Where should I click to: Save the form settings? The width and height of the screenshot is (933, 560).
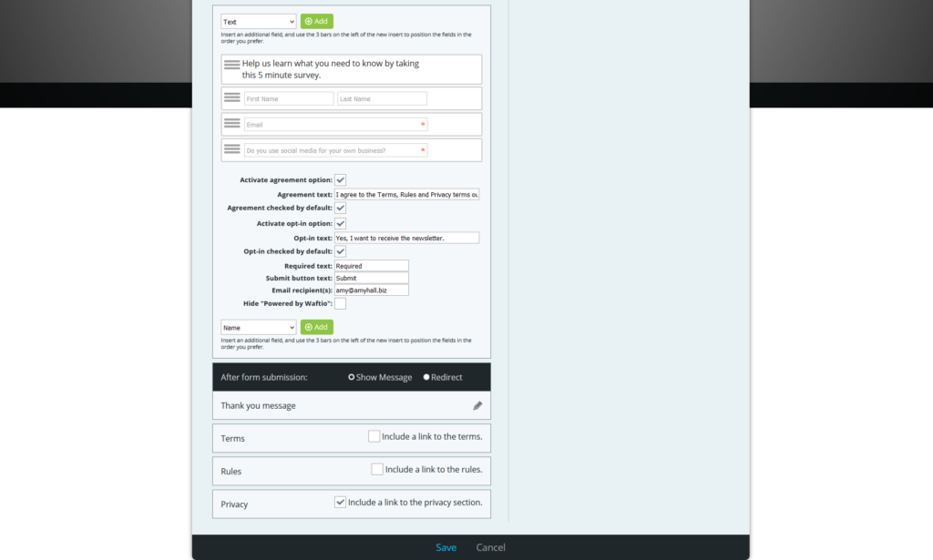446,547
